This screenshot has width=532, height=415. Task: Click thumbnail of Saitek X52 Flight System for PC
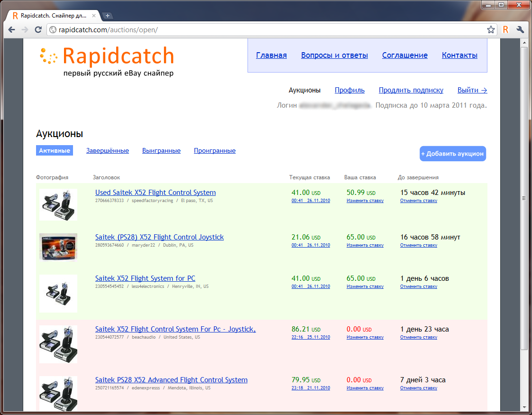(x=58, y=294)
